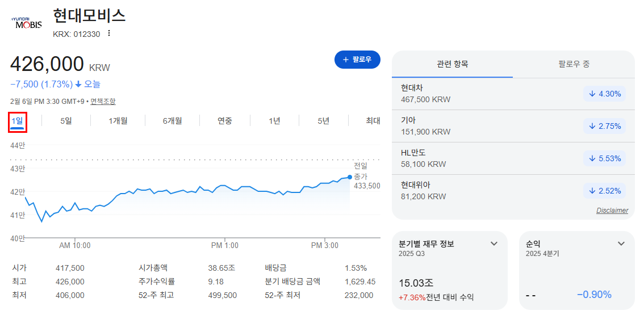This screenshot has height=319, width=644.
Task: Click the 52-주 최저 value 232,000
Action: 359,295
